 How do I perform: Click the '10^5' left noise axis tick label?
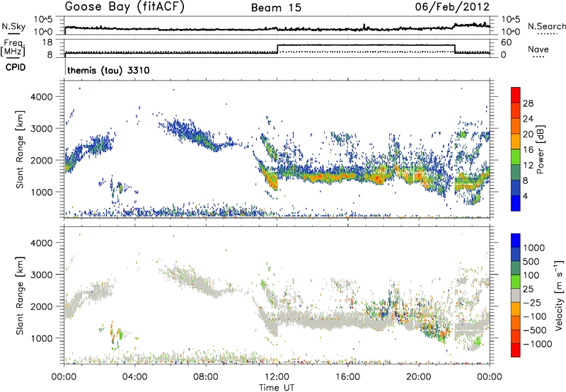(43, 19)
